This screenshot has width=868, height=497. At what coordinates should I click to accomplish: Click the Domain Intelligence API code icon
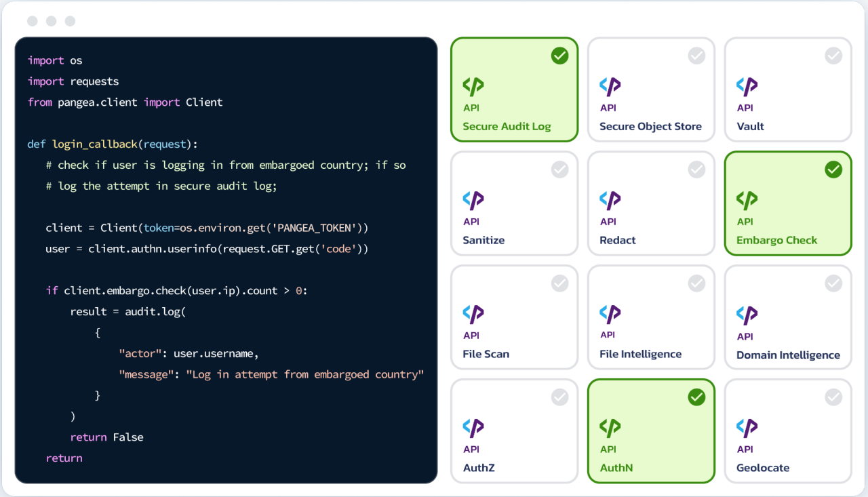tap(747, 315)
